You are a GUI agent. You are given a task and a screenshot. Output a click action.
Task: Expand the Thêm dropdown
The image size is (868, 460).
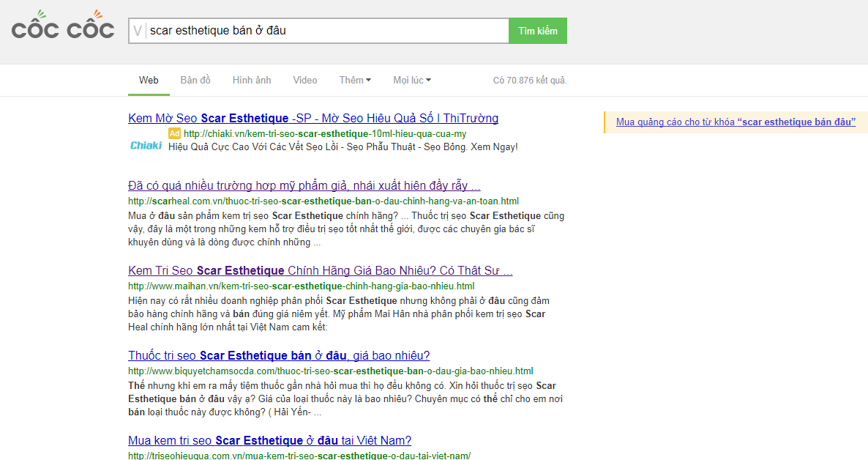(355, 81)
